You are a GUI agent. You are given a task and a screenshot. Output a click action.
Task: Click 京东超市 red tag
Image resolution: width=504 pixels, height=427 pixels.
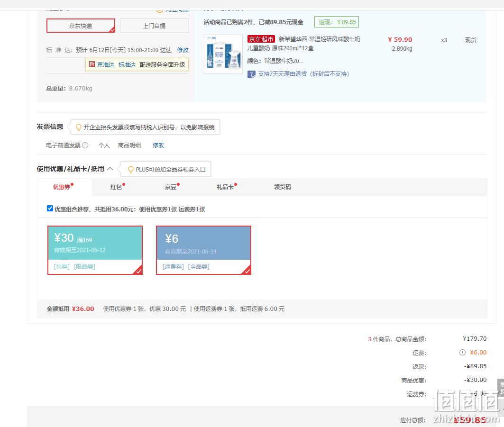click(x=261, y=39)
